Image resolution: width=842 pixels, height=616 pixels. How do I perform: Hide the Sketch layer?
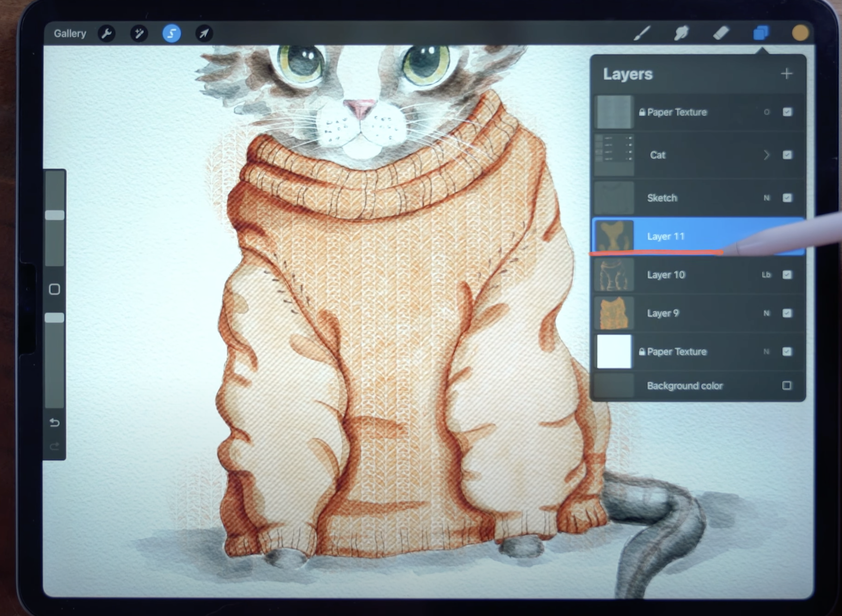[787, 197]
